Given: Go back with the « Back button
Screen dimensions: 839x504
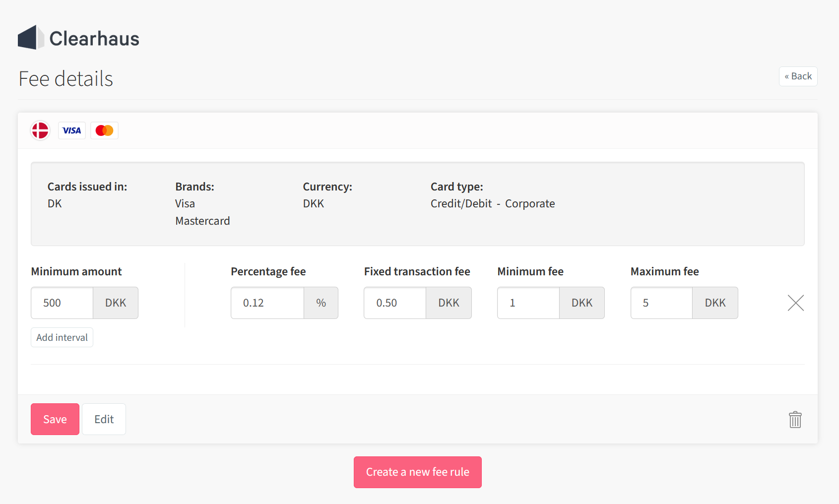Looking at the screenshot, I should [x=798, y=76].
